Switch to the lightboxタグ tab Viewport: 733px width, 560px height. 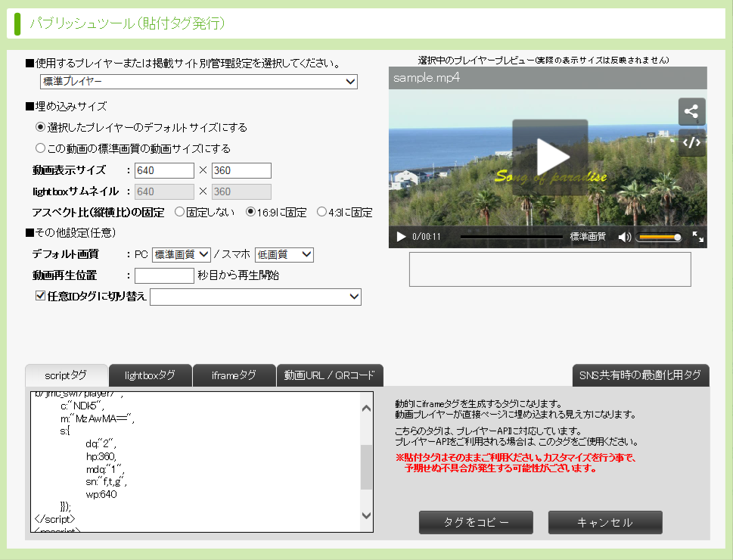[150, 375]
